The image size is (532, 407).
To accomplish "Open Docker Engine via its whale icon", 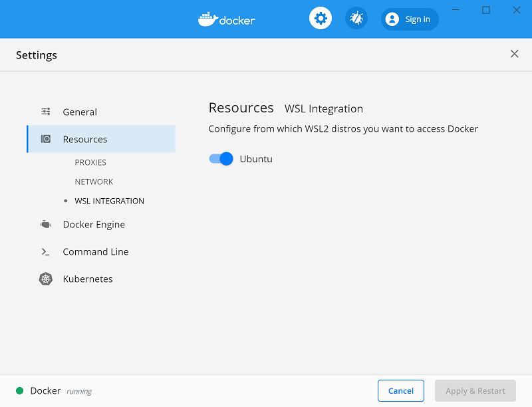I will (45, 224).
